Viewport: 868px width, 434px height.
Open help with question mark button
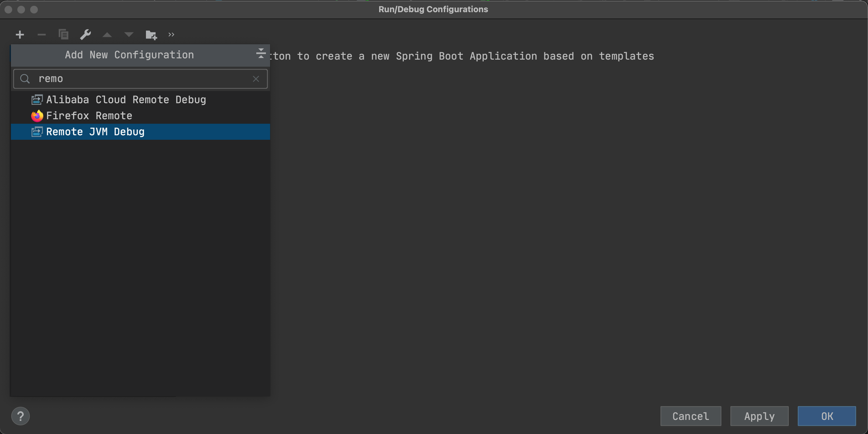pos(21,416)
